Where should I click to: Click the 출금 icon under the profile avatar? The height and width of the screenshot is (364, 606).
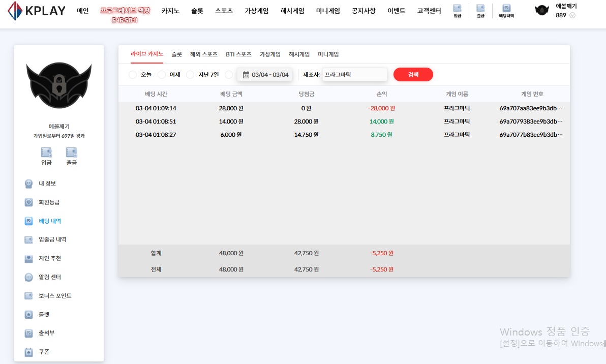pos(71,156)
